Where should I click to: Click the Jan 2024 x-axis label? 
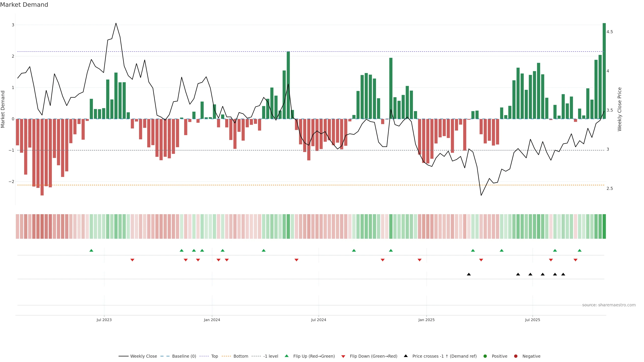[212, 320]
